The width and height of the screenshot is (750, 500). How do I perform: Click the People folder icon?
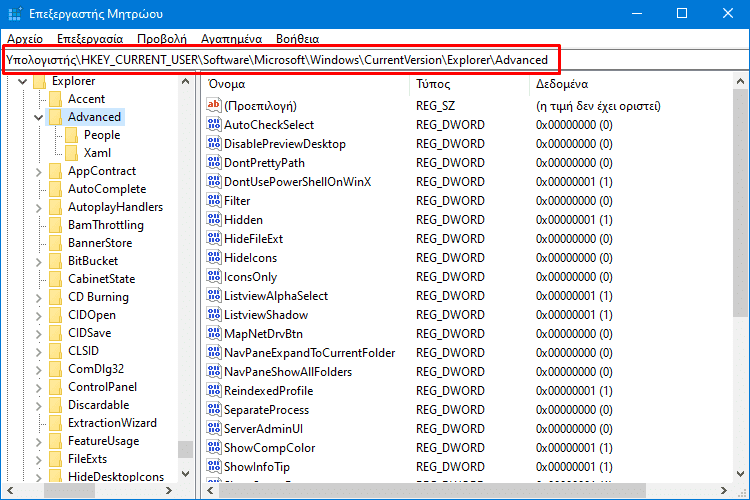71,135
